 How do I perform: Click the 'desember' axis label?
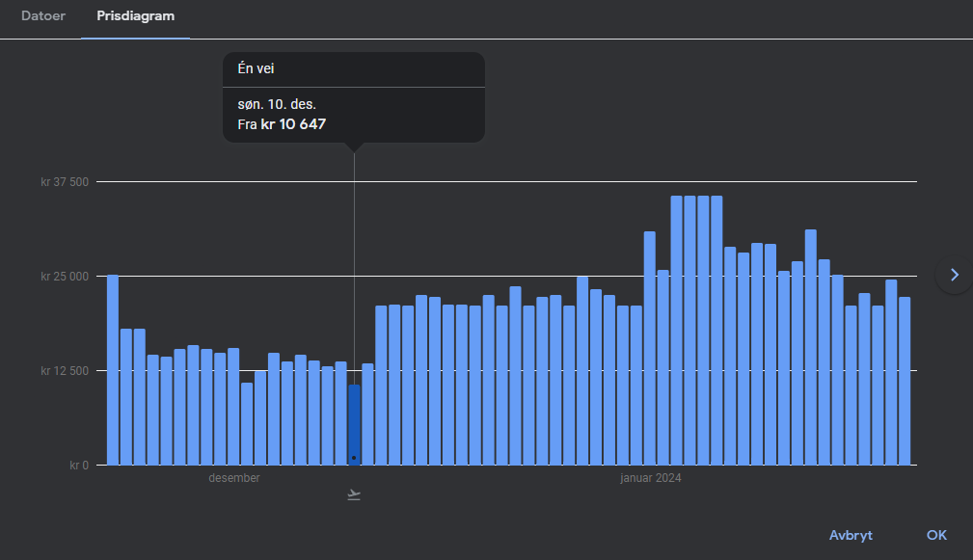[234, 478]
